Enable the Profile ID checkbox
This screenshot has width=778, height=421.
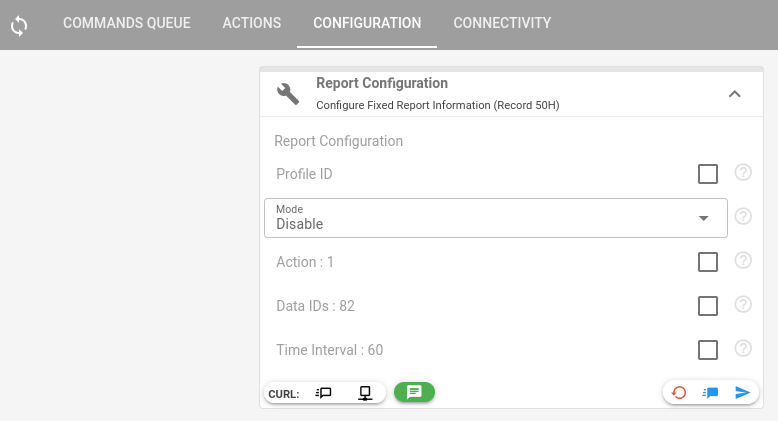[708, 174]
